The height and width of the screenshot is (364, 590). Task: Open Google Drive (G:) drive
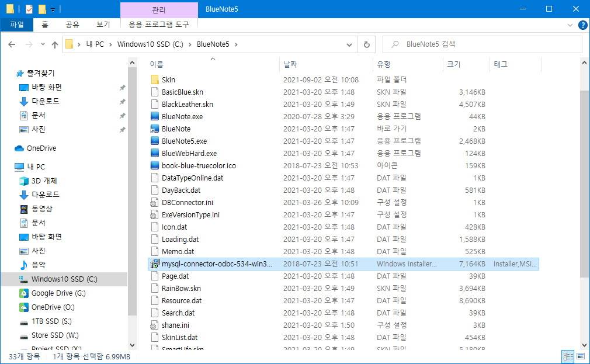click(x=53, y=293)
